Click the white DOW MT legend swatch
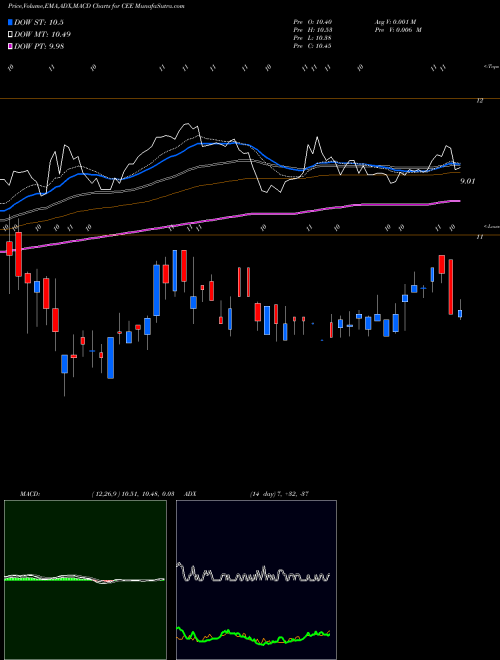Viewport: 500px width, 660px height. 11,35
